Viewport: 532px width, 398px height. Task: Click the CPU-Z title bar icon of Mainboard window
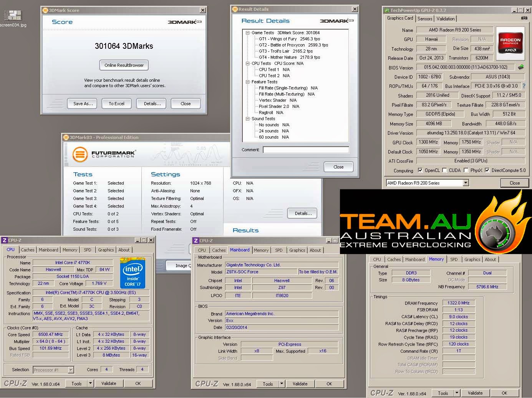tap(196, 241)
